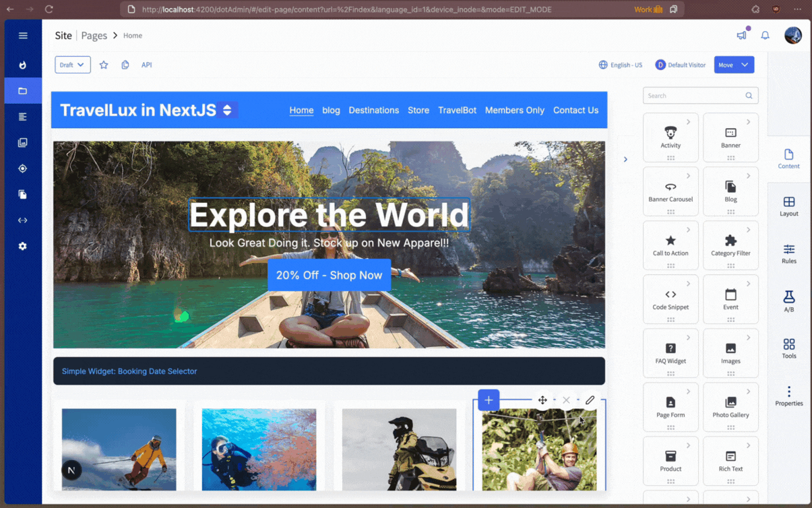This screenshot has width=812, height=508.
Task: Click the hamburger menu icon
Action: (23, 36)
